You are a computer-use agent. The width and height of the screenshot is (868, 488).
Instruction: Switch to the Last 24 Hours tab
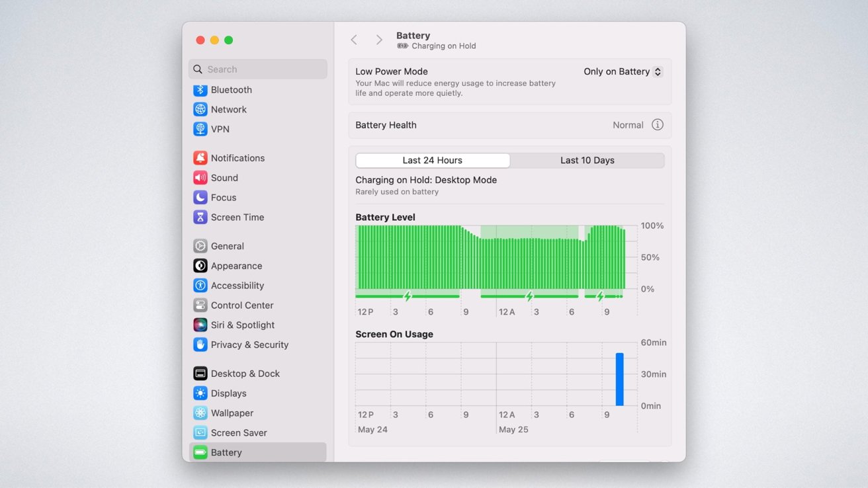pyautogui.click(x=433, y=161)
